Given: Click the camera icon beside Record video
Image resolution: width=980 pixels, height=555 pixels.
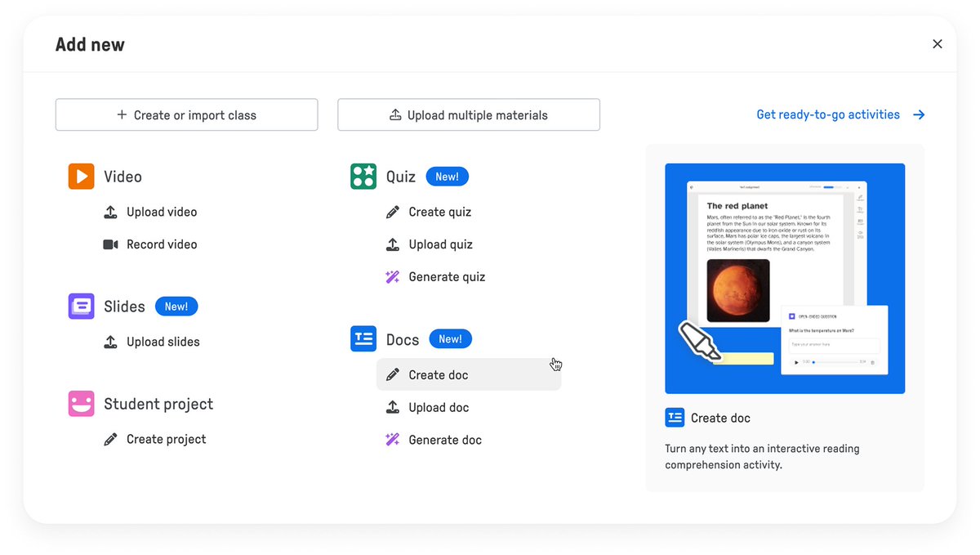Looking at the screenshot, I should [110, 244].
